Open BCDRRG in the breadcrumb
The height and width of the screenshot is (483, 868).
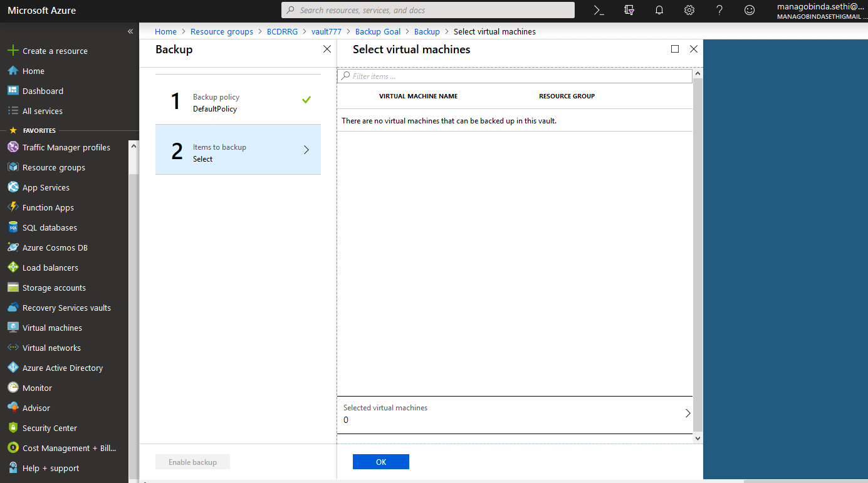(x=282, y=31)
